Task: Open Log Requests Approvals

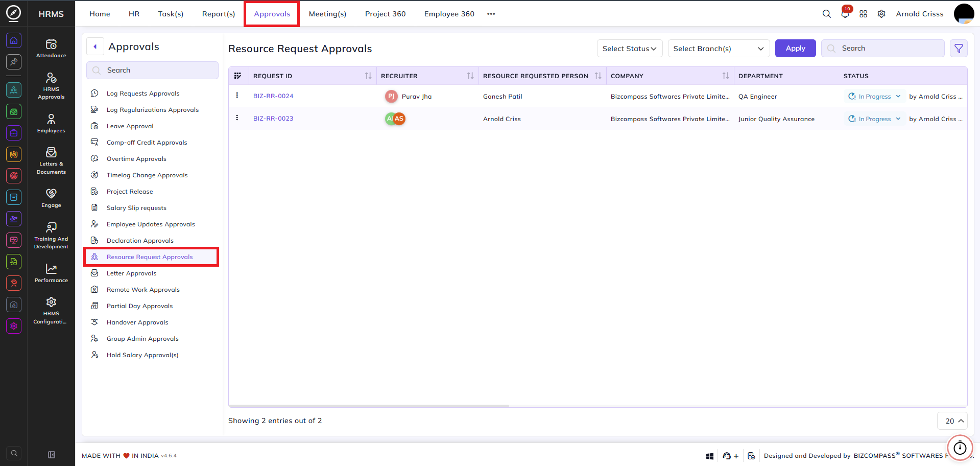Action: [x=143, y=94]
